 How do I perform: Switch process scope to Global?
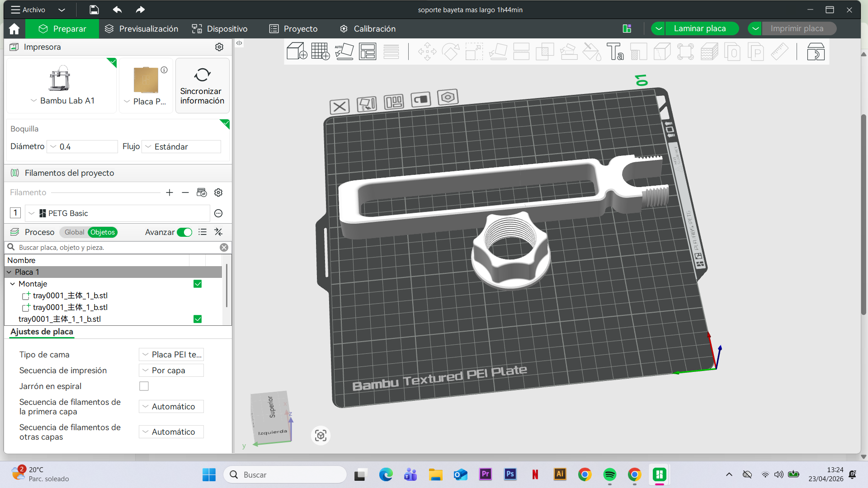74,232
